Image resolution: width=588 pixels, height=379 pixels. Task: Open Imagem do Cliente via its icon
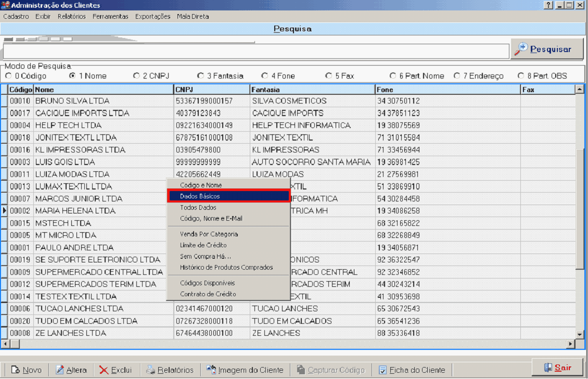pos(211,370)
